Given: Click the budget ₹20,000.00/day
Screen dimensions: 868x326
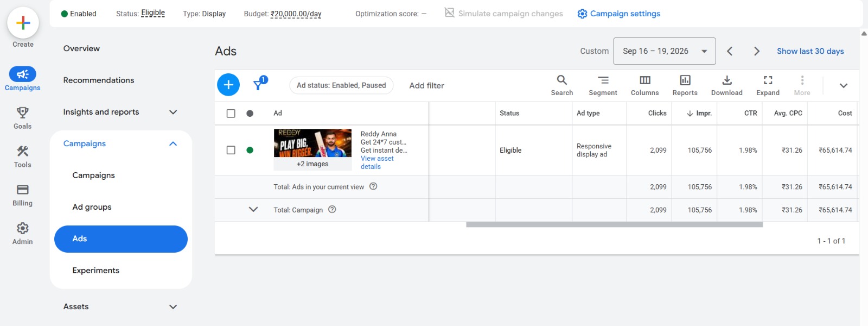Looking at the screenshot, I should click(x=296, y=14).
